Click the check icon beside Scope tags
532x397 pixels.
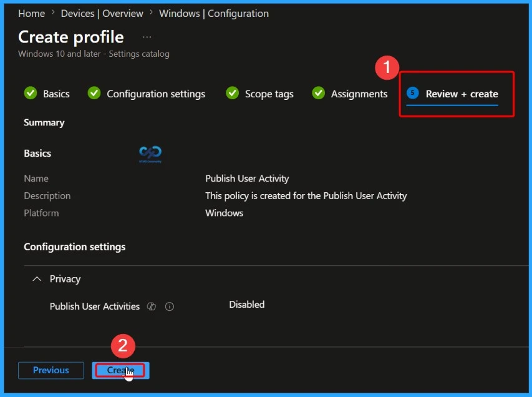[233, 93]
